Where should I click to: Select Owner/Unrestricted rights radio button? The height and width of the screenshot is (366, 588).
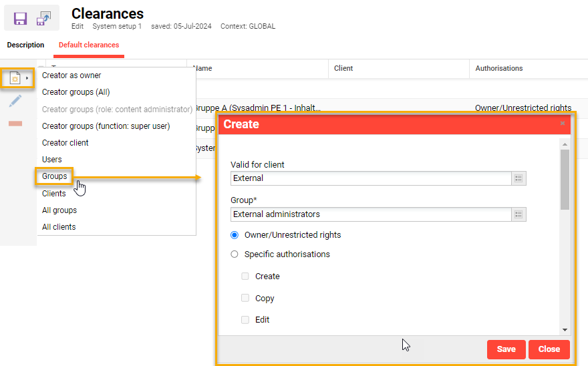click(x=235, y=235)
